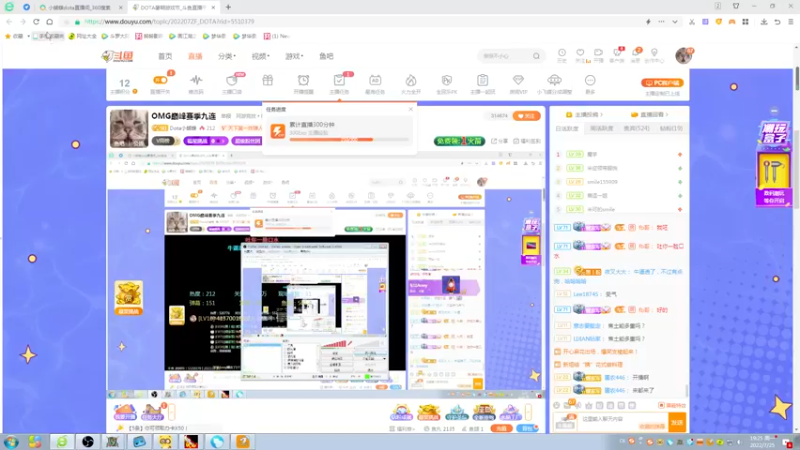Click the 累计直播300分钟 task progress bar

(x=349, y=139)
